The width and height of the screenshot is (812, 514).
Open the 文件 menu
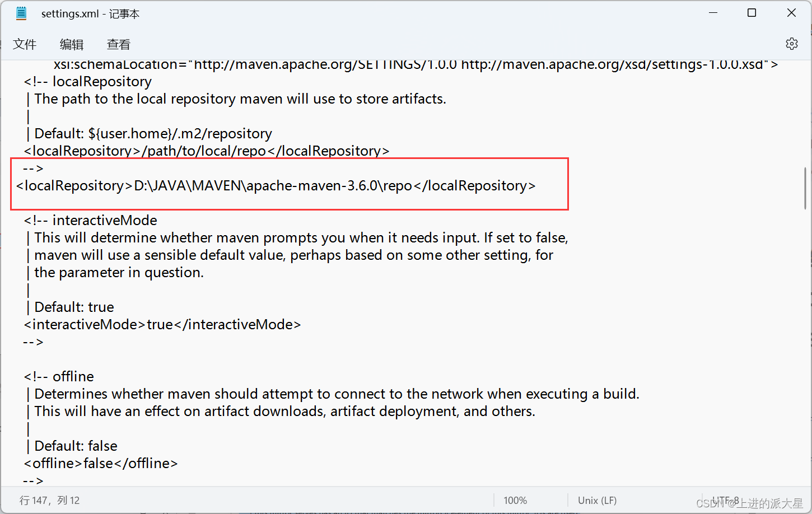pos(25,44)
